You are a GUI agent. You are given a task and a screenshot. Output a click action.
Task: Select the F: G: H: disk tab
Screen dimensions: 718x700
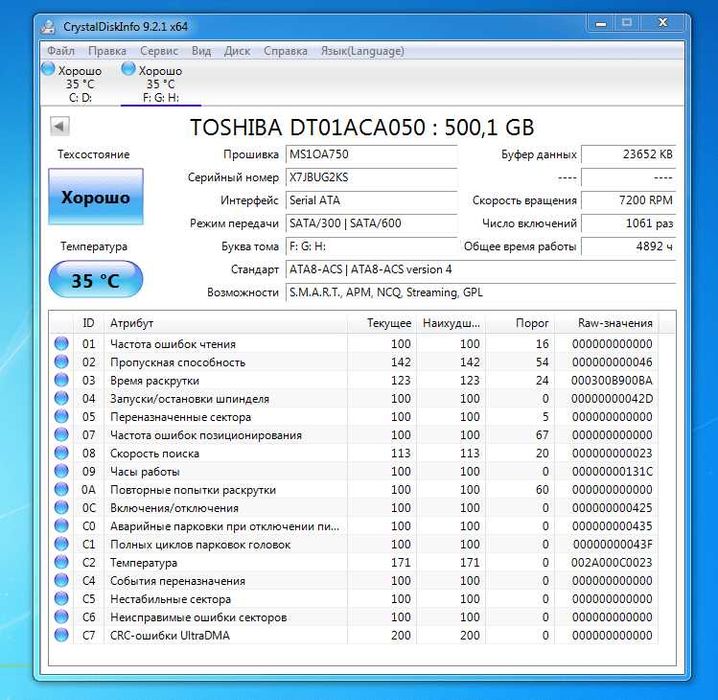click(160, 83)
